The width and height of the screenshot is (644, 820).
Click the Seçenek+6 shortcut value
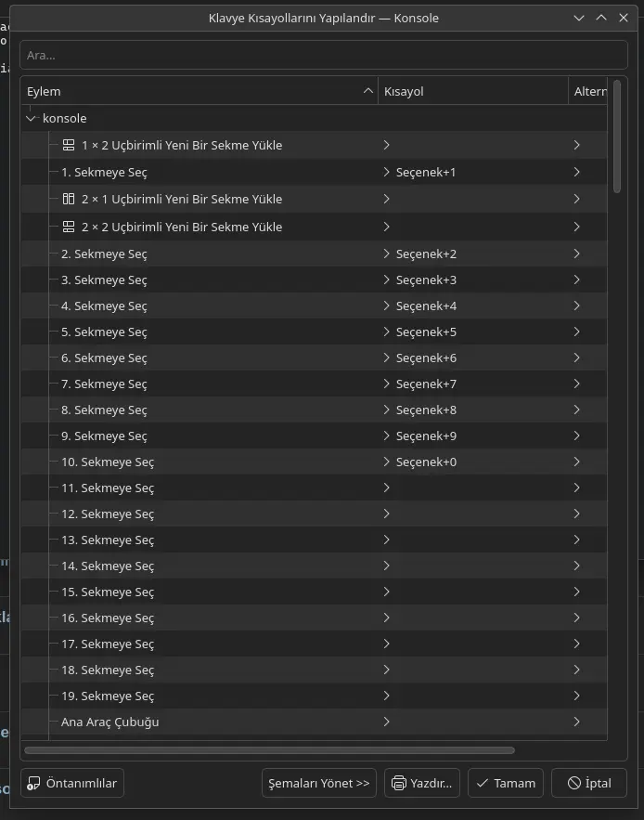(x=426, y=358)
